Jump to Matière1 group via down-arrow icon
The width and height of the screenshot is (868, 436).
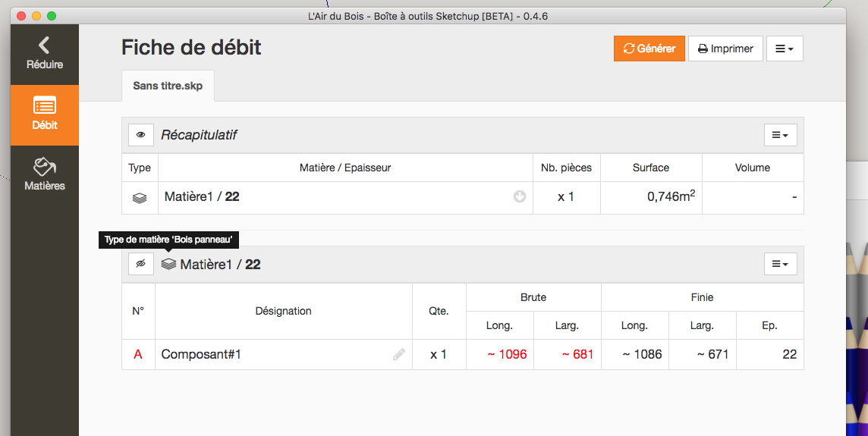tap(519, 196)
